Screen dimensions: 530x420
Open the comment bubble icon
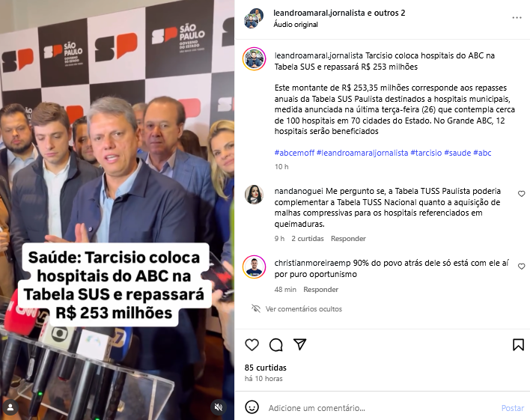pos(275,344)
